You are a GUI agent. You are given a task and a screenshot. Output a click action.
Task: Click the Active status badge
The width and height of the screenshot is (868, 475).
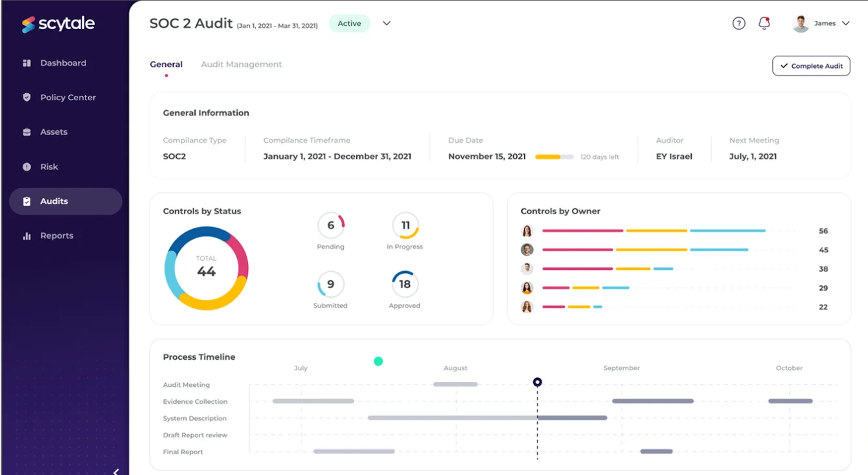tap(349, 23)
